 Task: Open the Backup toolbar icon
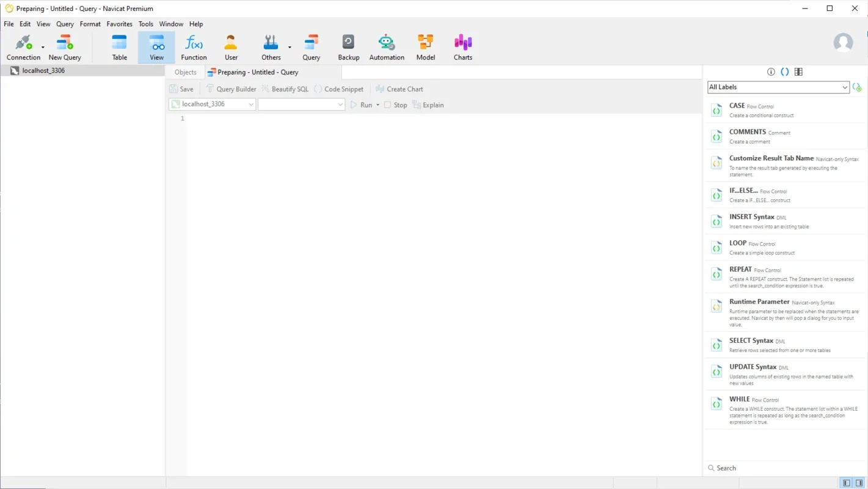click(349, 48)
